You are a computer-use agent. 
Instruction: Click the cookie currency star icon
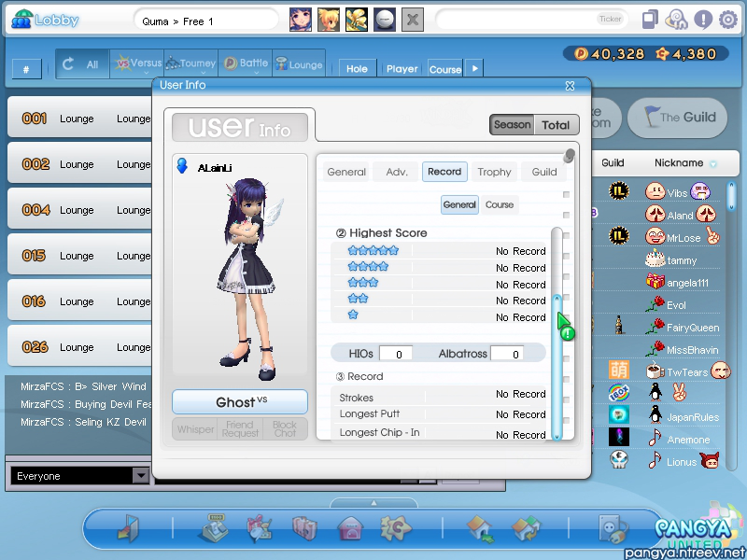point(662,54)
